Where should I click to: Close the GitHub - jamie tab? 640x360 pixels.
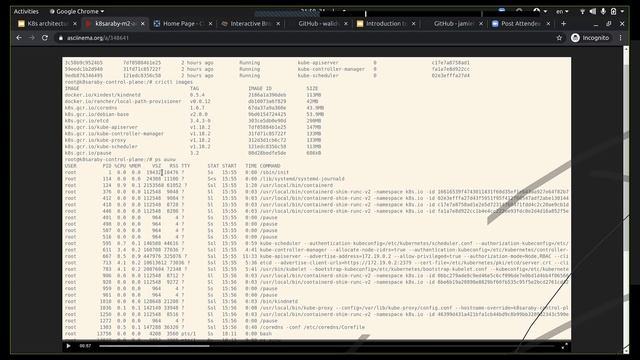(481, 24)
